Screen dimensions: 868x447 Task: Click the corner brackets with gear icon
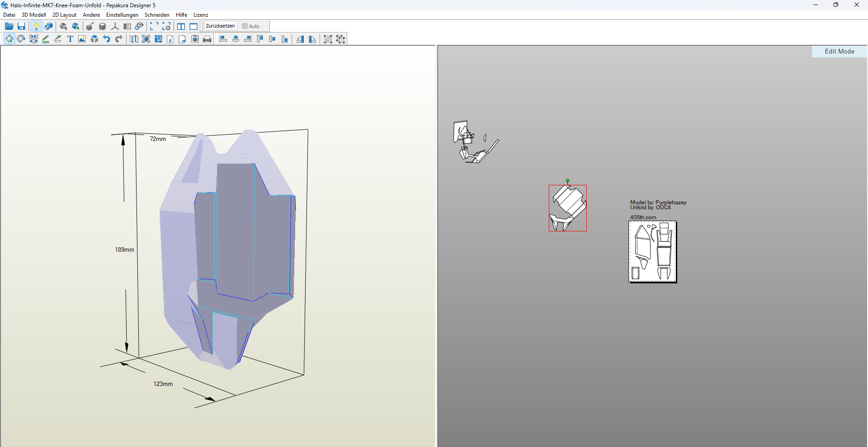[166, 26]
